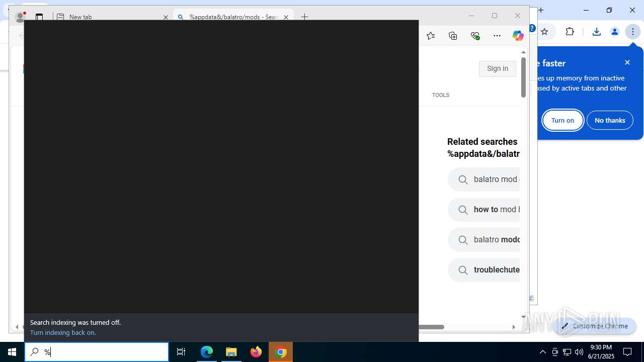Open network icon in system tray
The width and height of the screenshot is (644, 362).
(x=567, y=352)
